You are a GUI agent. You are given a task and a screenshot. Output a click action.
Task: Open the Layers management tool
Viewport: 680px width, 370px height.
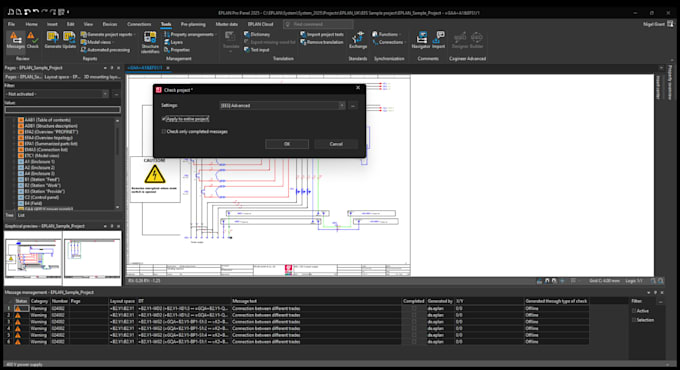[x=173, y=42]
